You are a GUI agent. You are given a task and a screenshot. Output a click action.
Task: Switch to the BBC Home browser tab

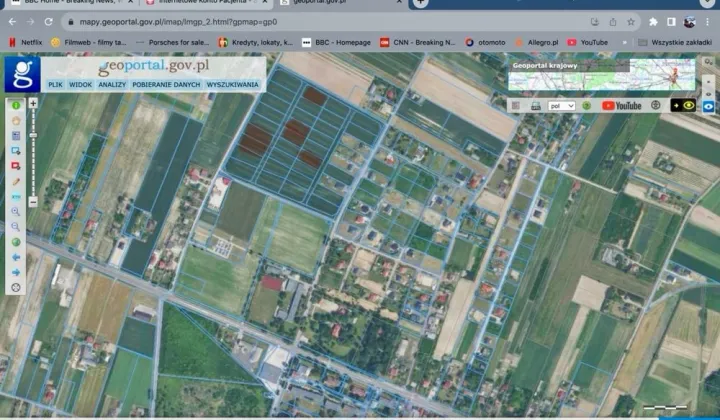point(73,2)
